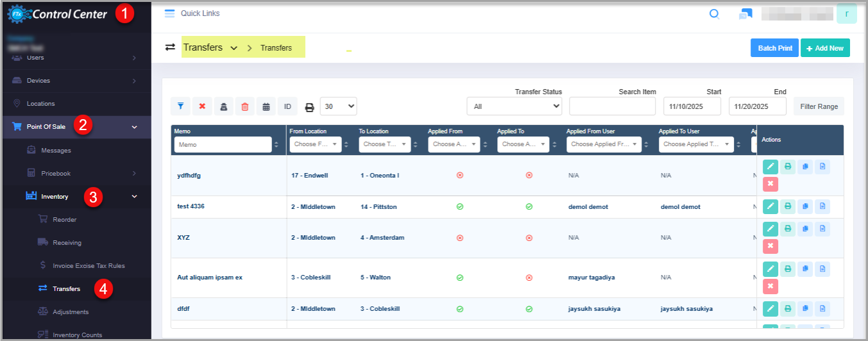
Task: Select Adjustments in the sidebar menu
Action: tap(71, 312)
